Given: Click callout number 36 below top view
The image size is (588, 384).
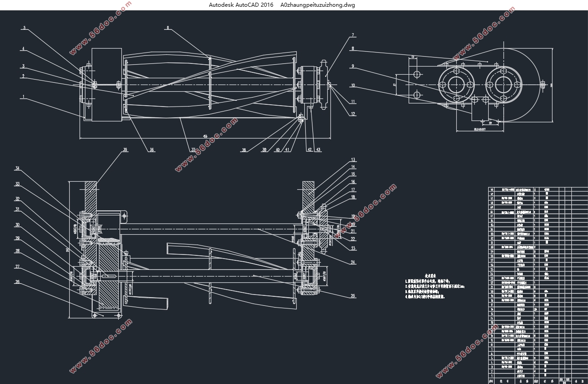Looking at the screenshot, I should click(x=152, y=150).
